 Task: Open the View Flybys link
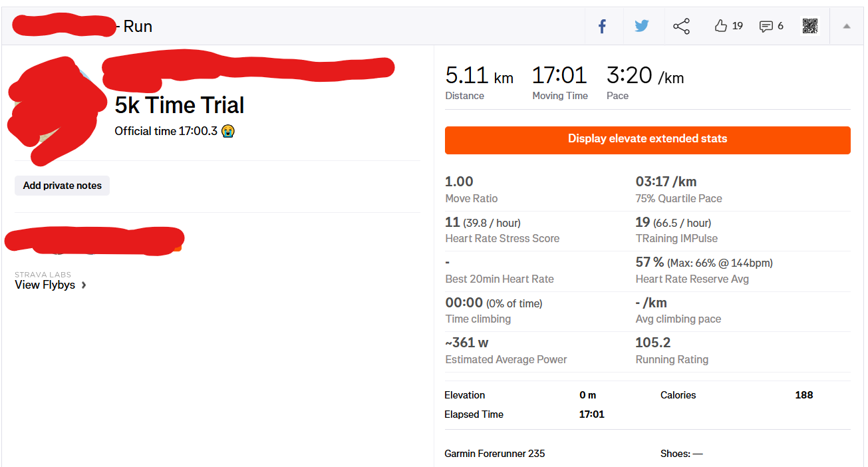point(45,285)
